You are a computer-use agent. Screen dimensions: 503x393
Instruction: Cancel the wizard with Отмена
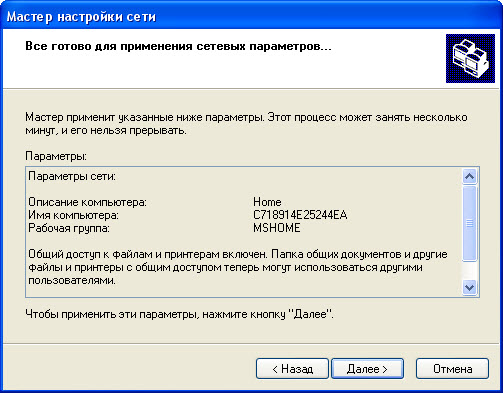click(x=452, y=369)
